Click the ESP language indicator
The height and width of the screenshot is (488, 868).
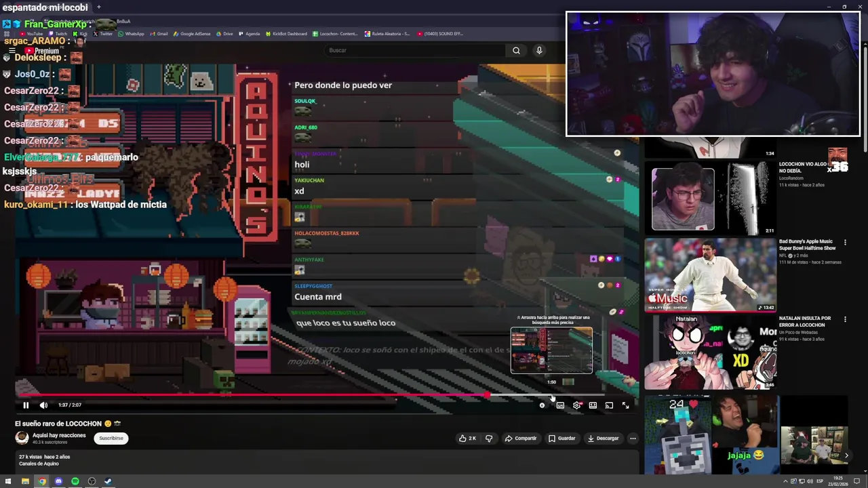(x=820, y=481)
